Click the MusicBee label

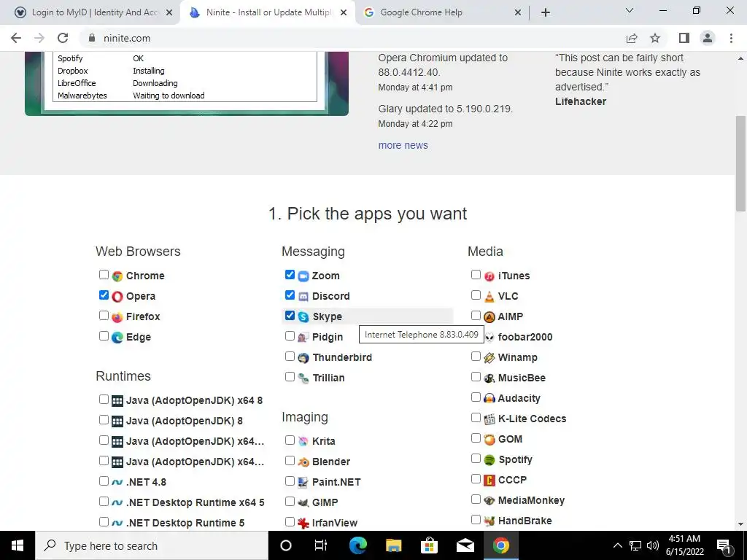click(522, 378)
